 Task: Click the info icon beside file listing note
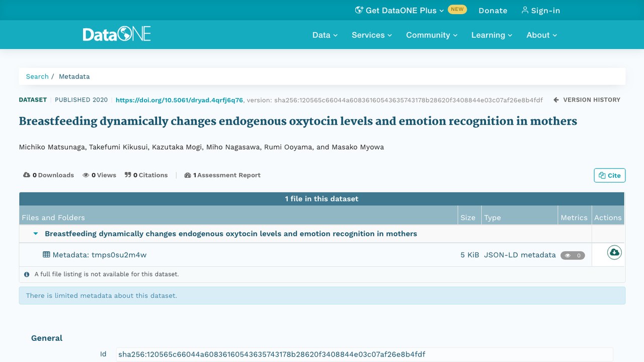point(27,275)
